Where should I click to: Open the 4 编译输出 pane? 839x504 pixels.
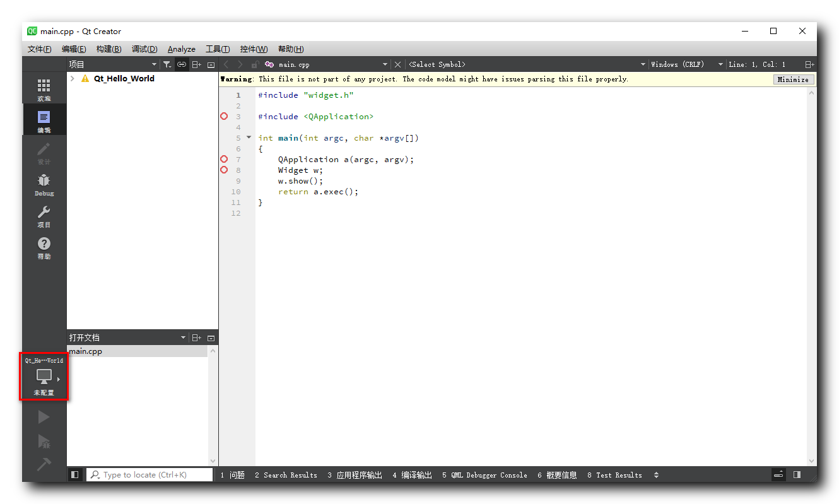point(412,475)
